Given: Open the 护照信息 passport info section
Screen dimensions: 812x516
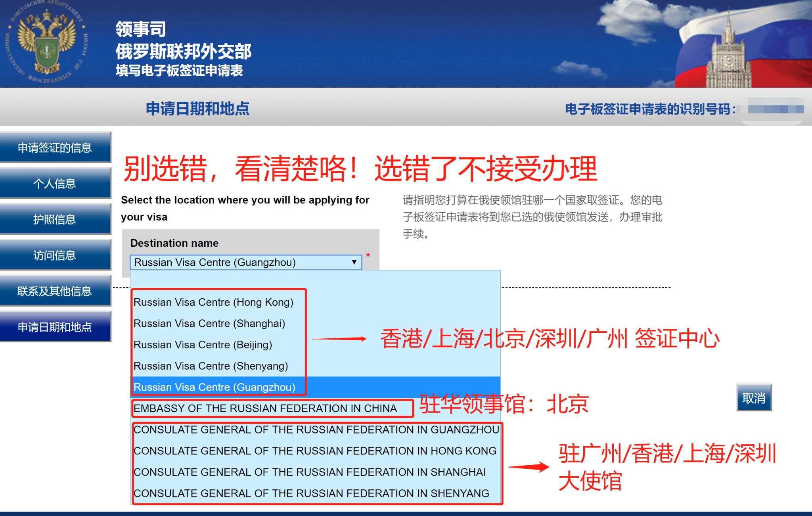Looking at the screenshot, I should point(55,219).
